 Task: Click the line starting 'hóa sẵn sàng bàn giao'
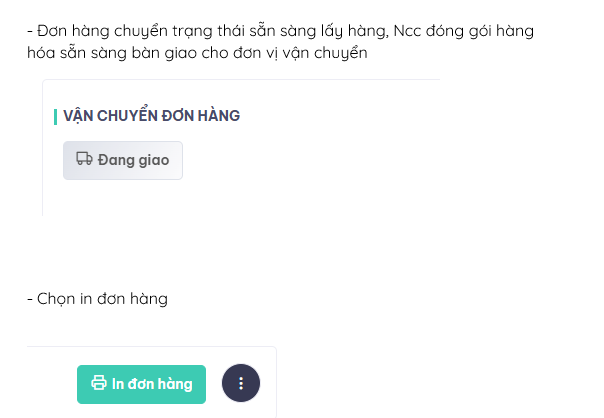(198, 52)
